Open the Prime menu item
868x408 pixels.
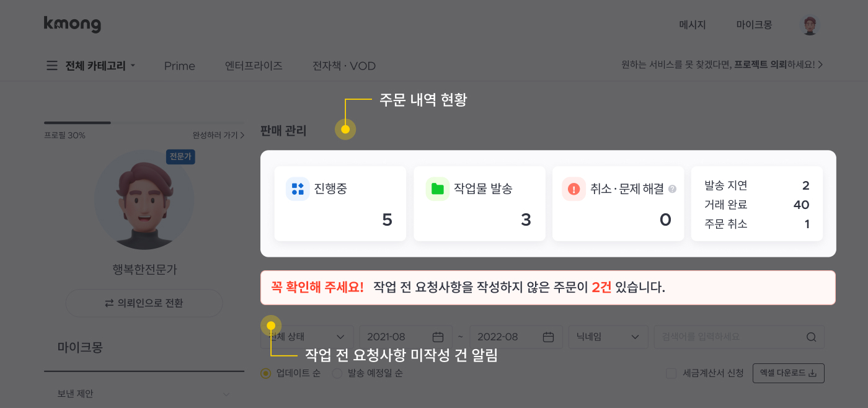tap(180, 66)
